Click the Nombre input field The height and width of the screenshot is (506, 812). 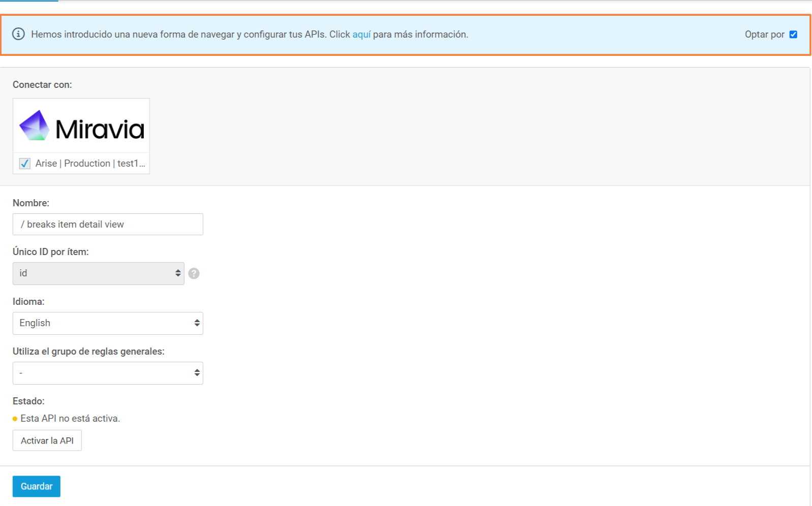point(108,224)
